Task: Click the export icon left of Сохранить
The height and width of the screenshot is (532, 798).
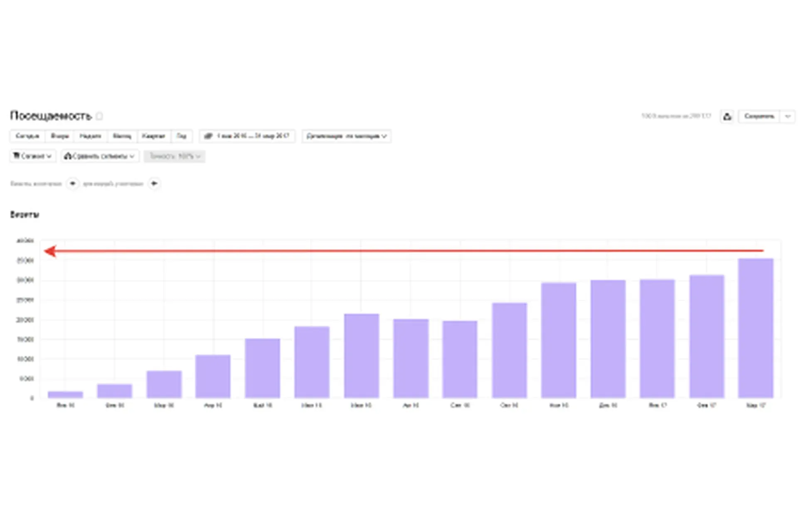Action: pyautogui.click(x=727, y=116)
